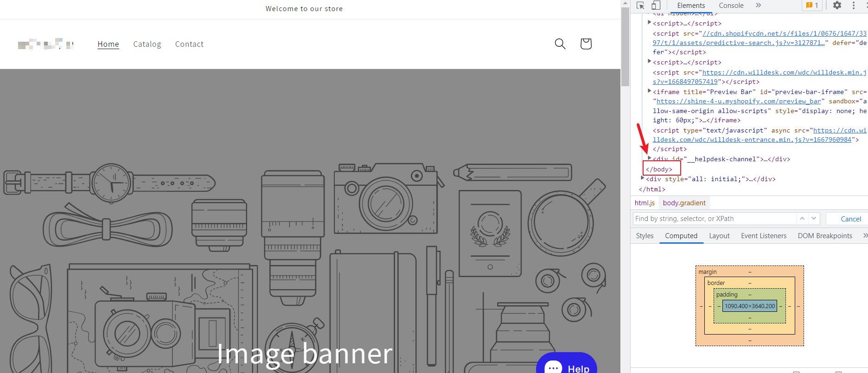Click the padding label in box model
The width and height of the screenshot is (868, 373).
click(727, 295)
